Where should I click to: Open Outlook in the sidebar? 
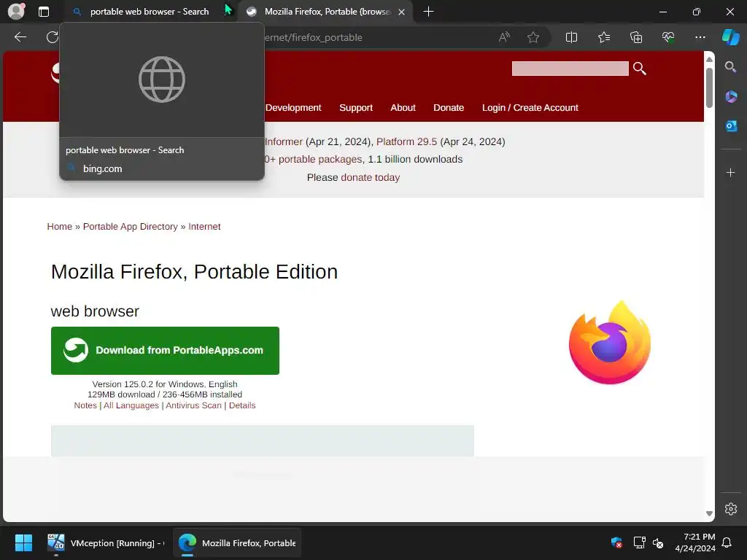point(730,125)
